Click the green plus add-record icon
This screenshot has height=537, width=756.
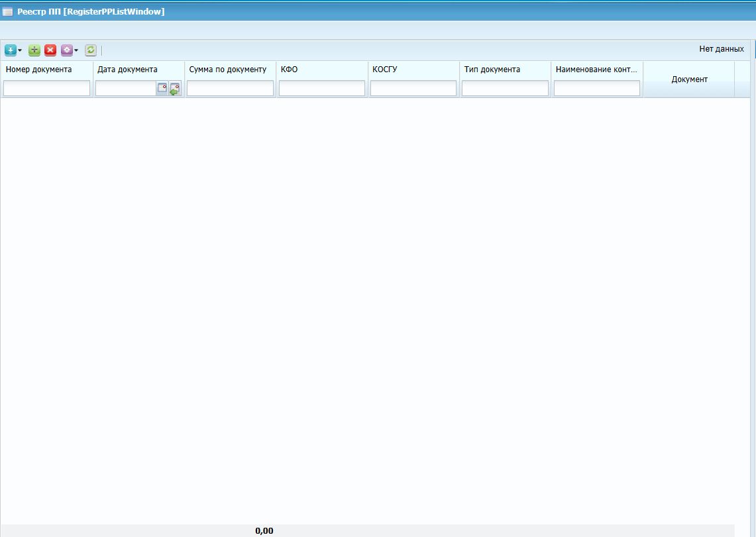tap(34, 50)
